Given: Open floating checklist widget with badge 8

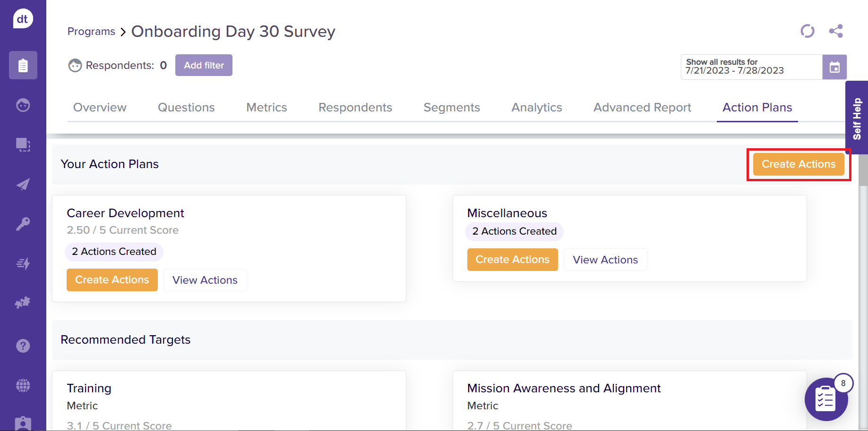Looking at the screenshot, I should 826,399.
